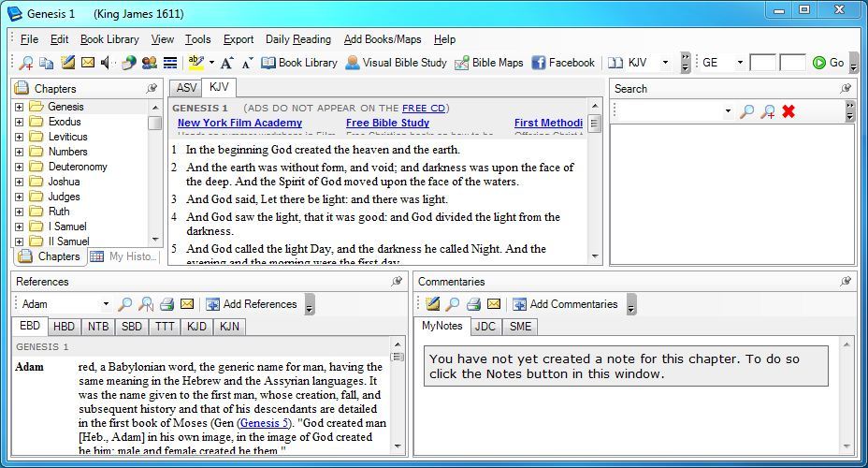Email commentaries with the envelope icon
The height and width of the screenshot is (468, 868).
pyautogui.click(x=494, y=304)
